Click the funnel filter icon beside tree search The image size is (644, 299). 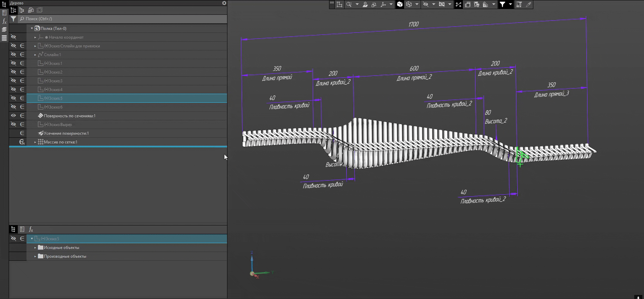click(x=13, y=19)
